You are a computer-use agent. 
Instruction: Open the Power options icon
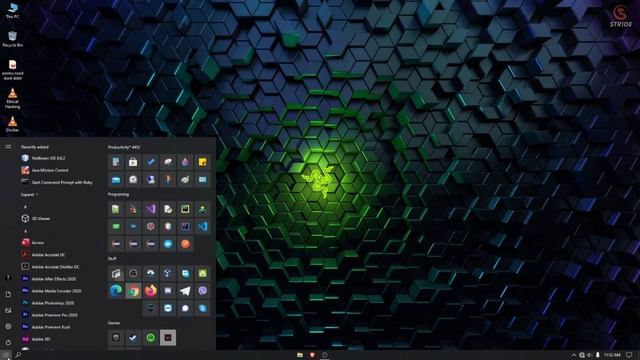coord(8,342)
